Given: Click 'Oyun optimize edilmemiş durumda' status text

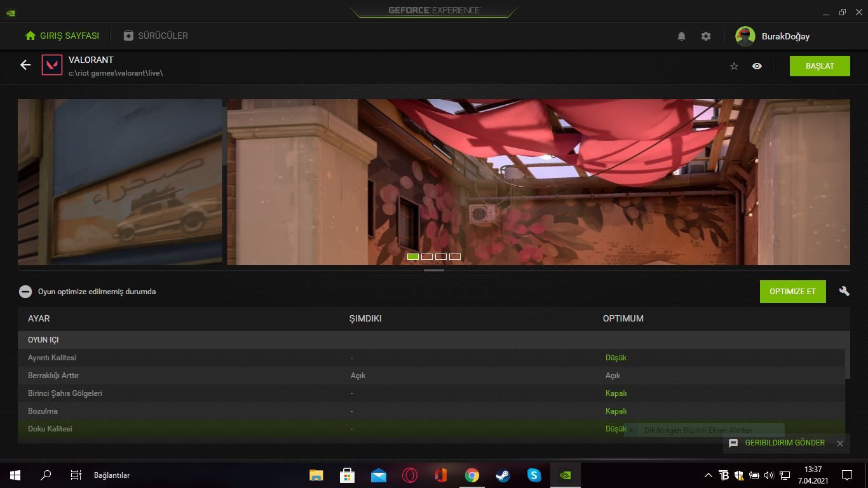Looking at the screenshot, I should point(97,292).
